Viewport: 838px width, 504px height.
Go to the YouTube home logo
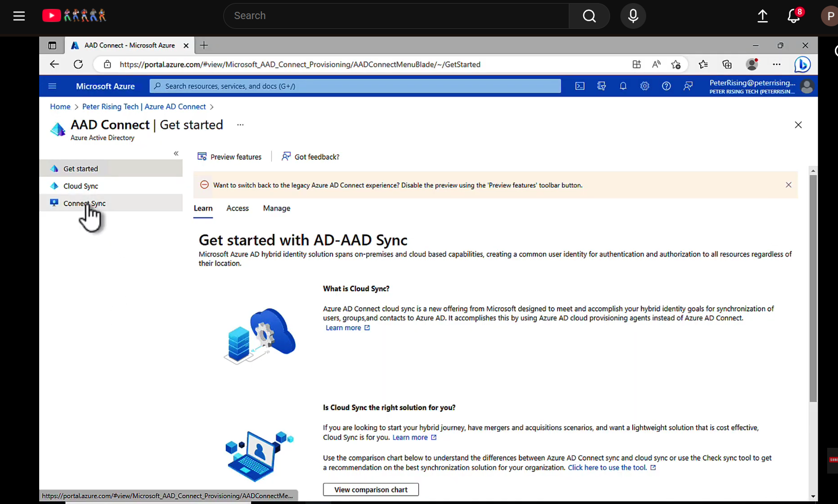pyautogui.click(x=74, y=16)
